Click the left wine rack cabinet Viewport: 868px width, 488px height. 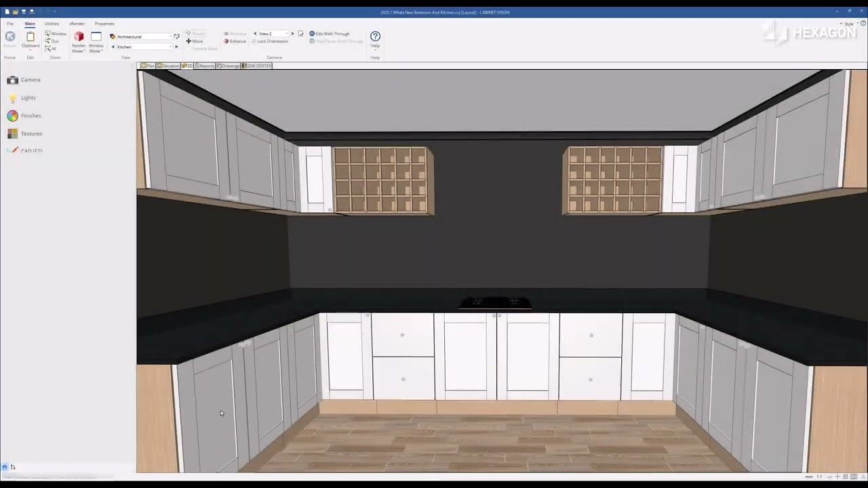(382, 180)
